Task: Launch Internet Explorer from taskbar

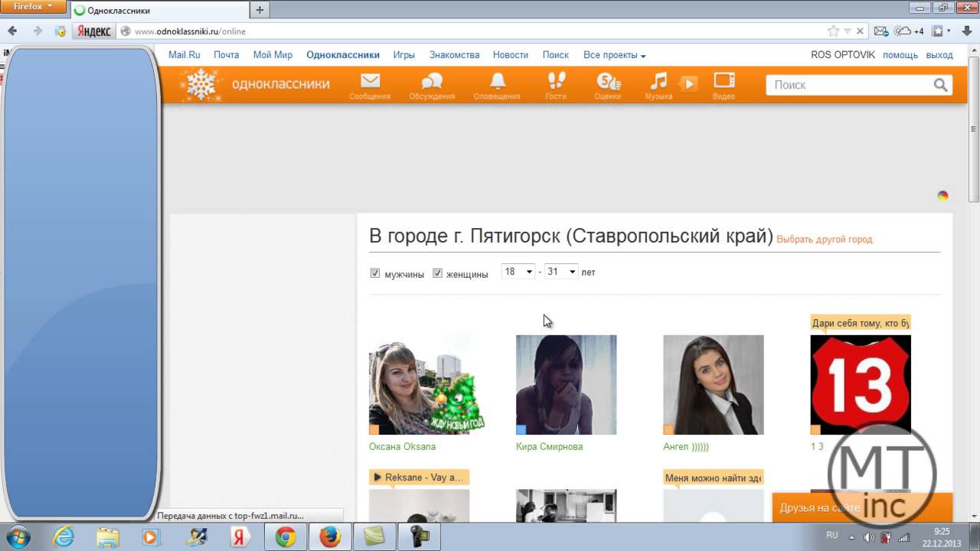Action: 64,537
